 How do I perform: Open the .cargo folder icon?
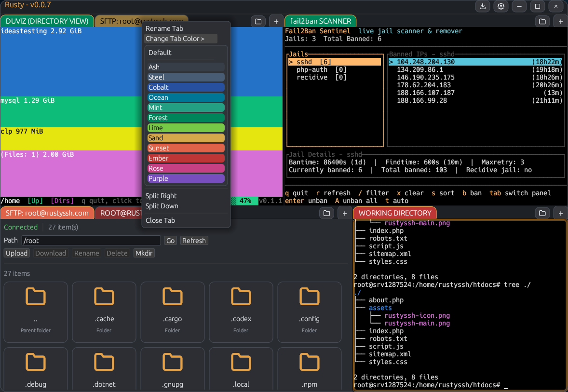coord(172,297)
